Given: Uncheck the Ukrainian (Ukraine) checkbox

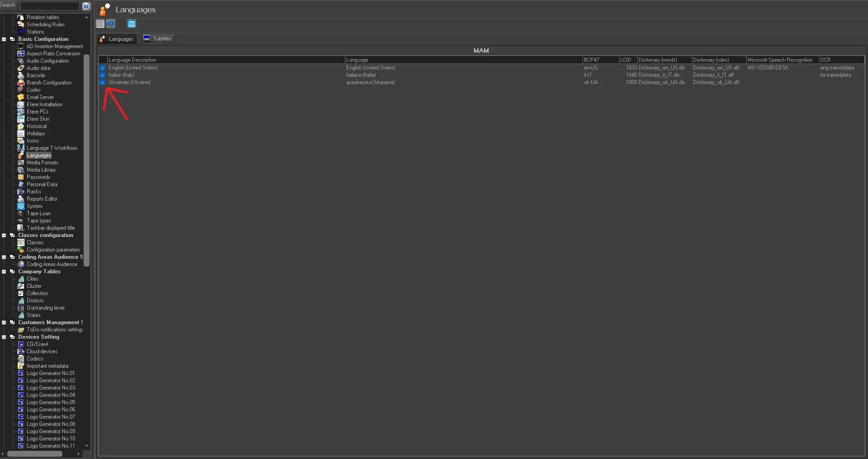Looking at the screenshot, I should point(103,82).
